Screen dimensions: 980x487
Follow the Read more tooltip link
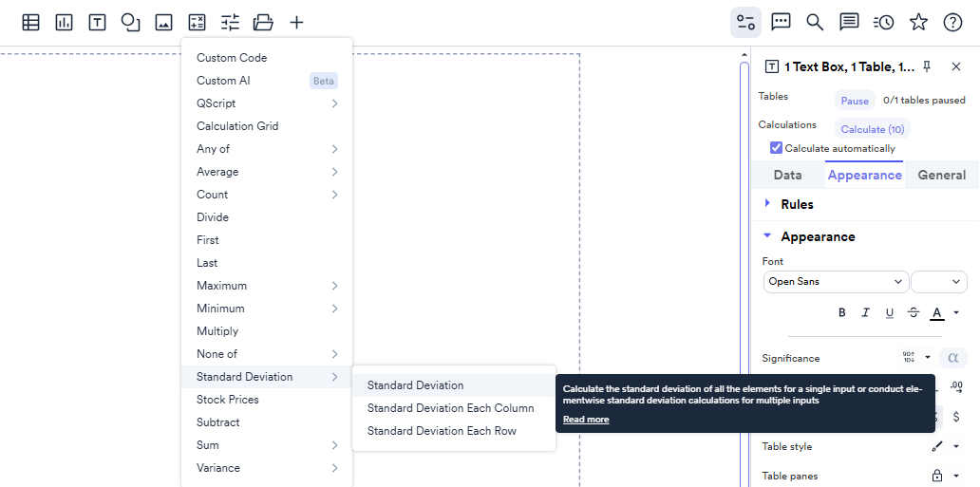click(x=586, y=420)
